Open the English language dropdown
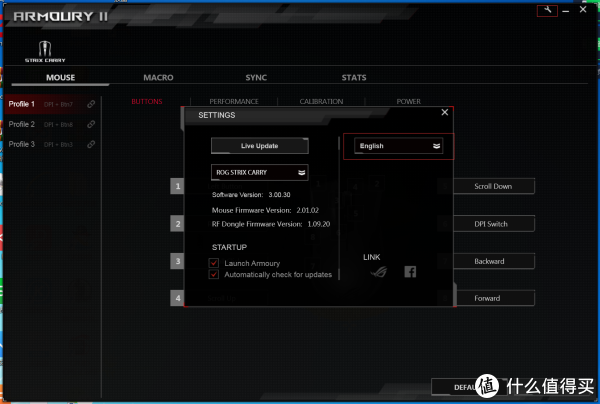The image size is (600, 404). click(398, 146)
